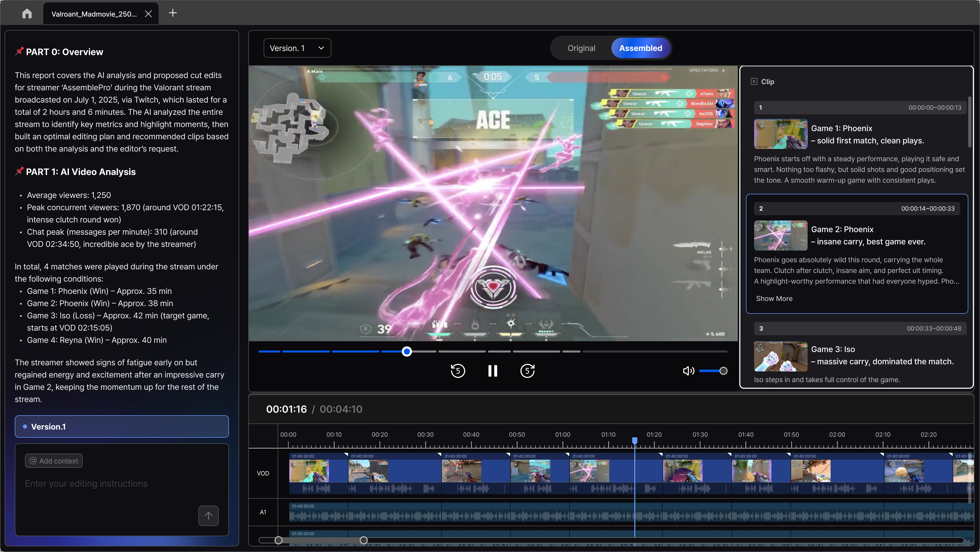
Task: Close the Valroant_Madmovie tab
Action: coord(148,14)
